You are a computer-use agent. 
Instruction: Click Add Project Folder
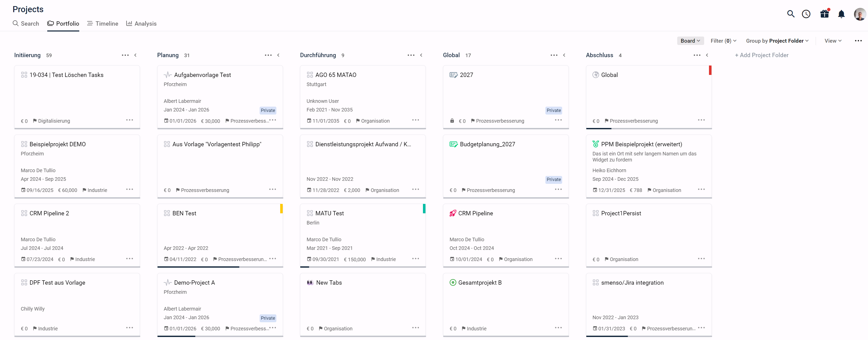(x=762, y=55)
